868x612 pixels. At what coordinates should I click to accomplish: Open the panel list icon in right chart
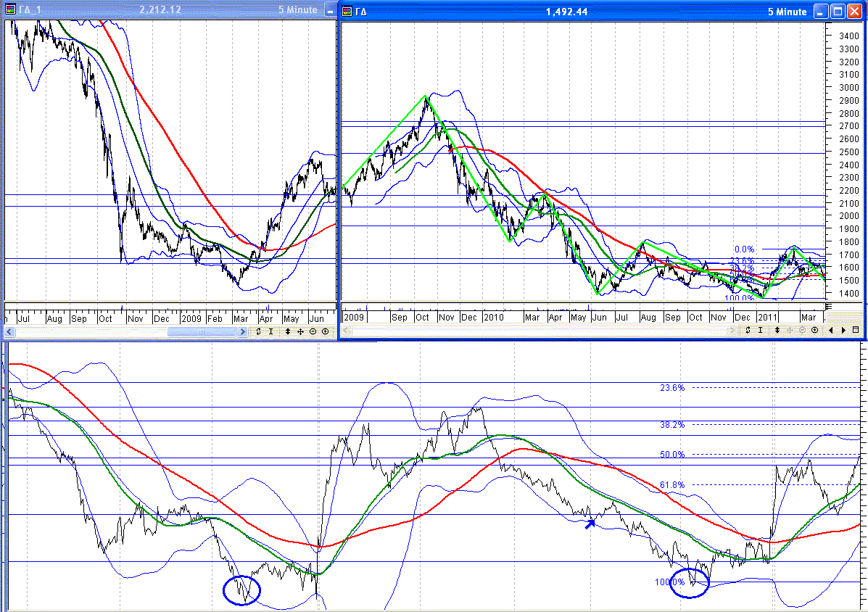pyautogui.click(x=856, y=330)
